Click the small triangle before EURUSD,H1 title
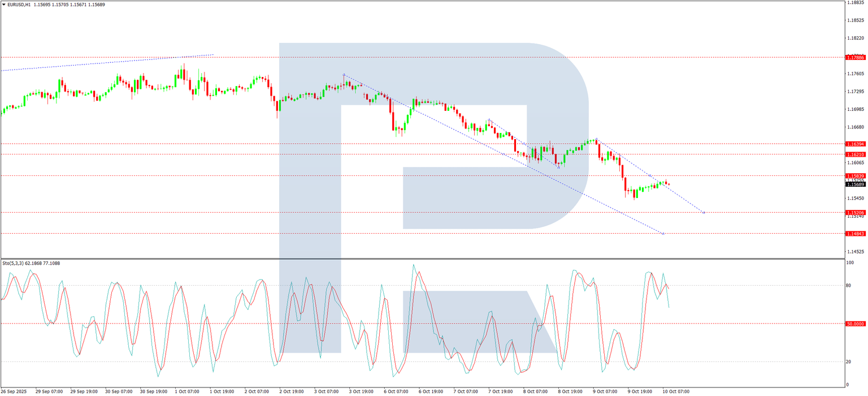The height and width of the screenshot is (396, 868). click(3, 5)
